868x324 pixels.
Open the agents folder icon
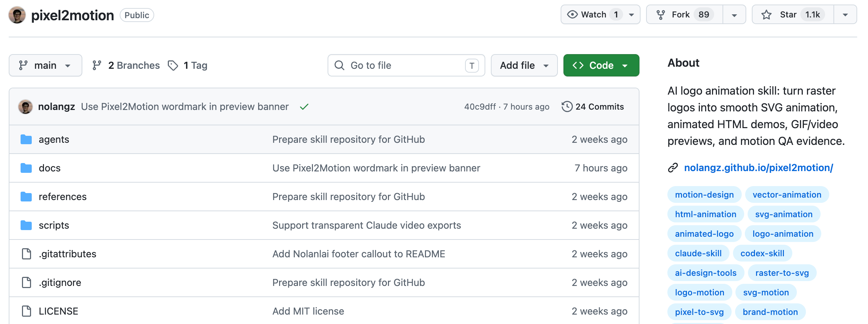(26, 139)
